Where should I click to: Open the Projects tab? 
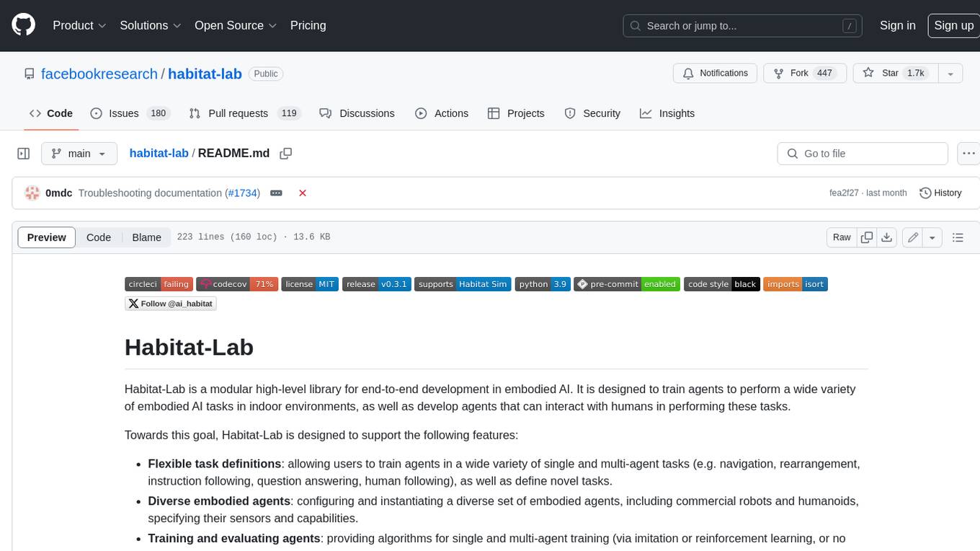[x=516, y=113]
